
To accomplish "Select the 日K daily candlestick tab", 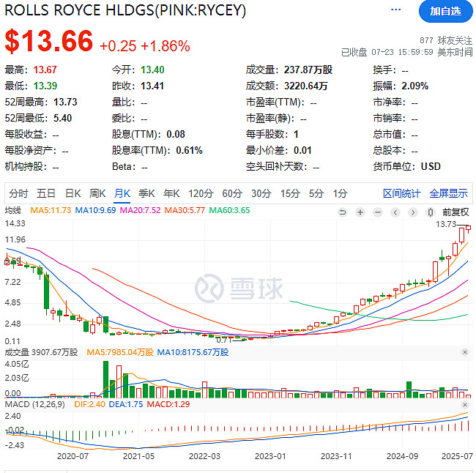I will (73, 193).
